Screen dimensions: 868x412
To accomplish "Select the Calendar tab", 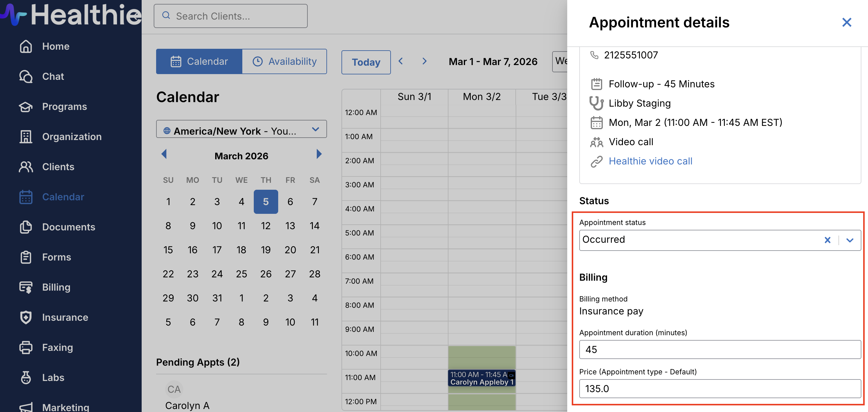I will [199, 62].
